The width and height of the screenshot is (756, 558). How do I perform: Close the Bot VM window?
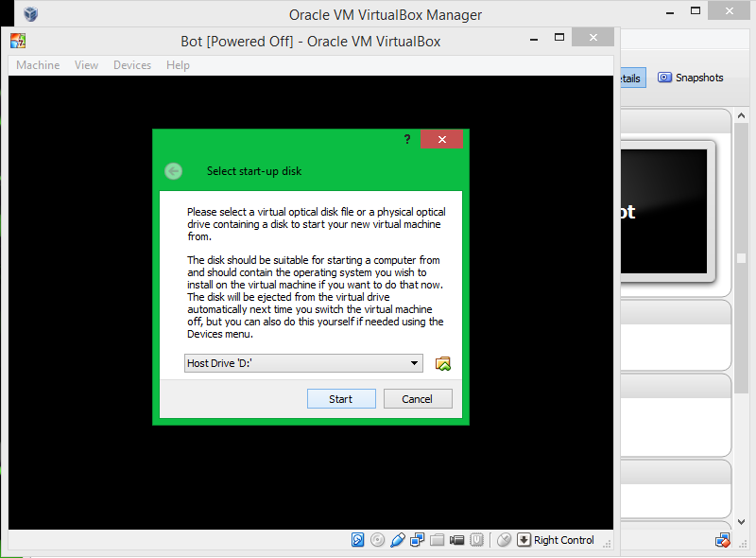593,37
